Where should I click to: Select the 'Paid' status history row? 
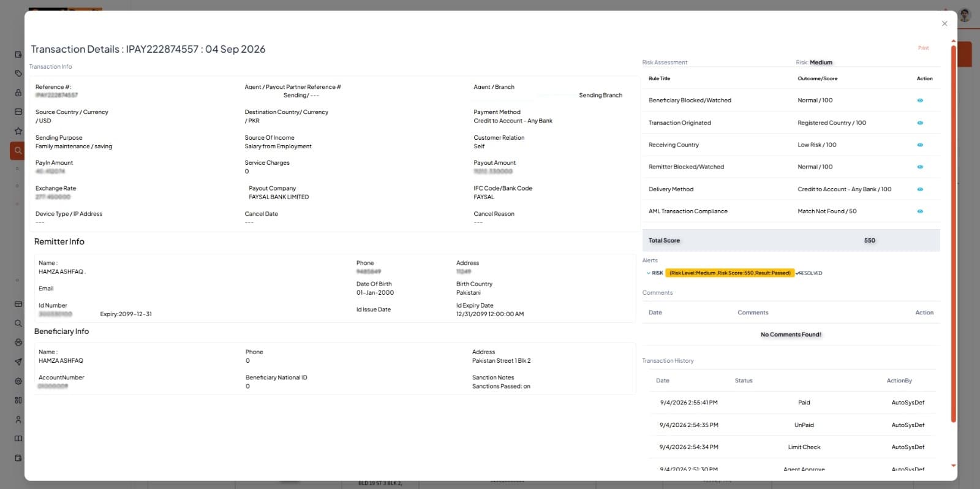(x=792, y=403)
